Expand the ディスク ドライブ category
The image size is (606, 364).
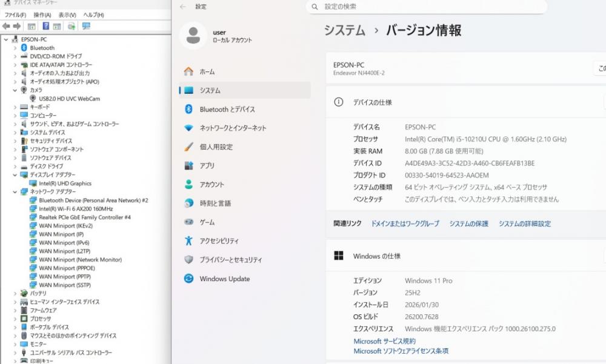click(x=15, y=166)
